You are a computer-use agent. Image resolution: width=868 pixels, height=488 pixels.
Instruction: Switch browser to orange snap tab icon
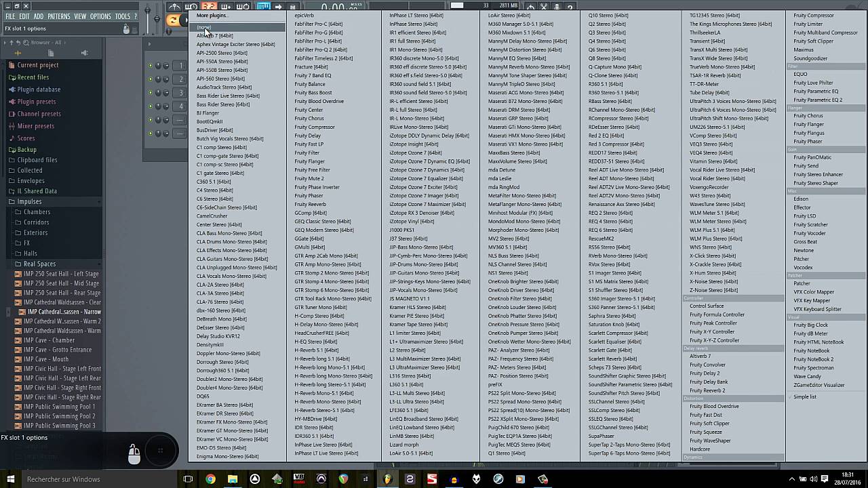pyautogui.click(x=18, y=54)
